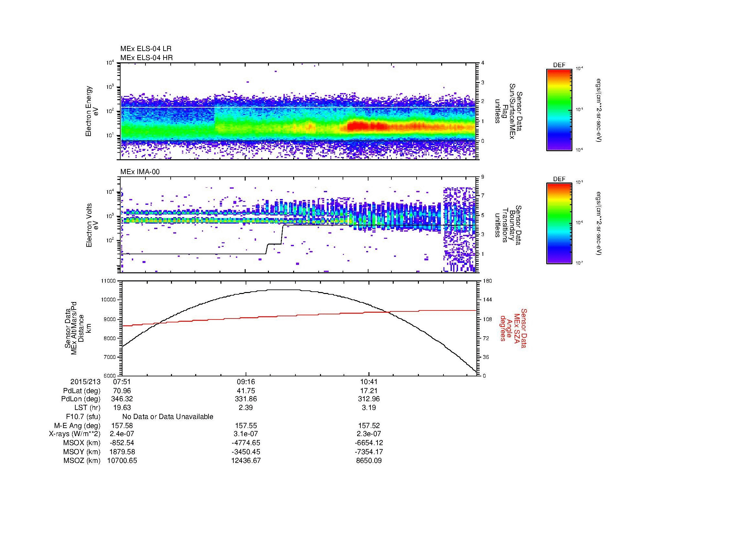Click the 'MSOX (km)' row label
Viewport: 756px width, 534px height.
click(x=82, y=443)
